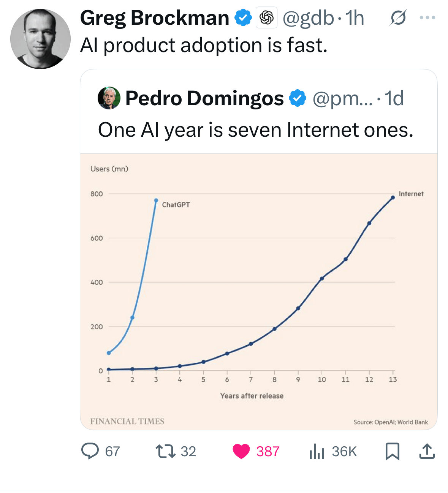Click the share upload icon

click(x=427, y=451)
